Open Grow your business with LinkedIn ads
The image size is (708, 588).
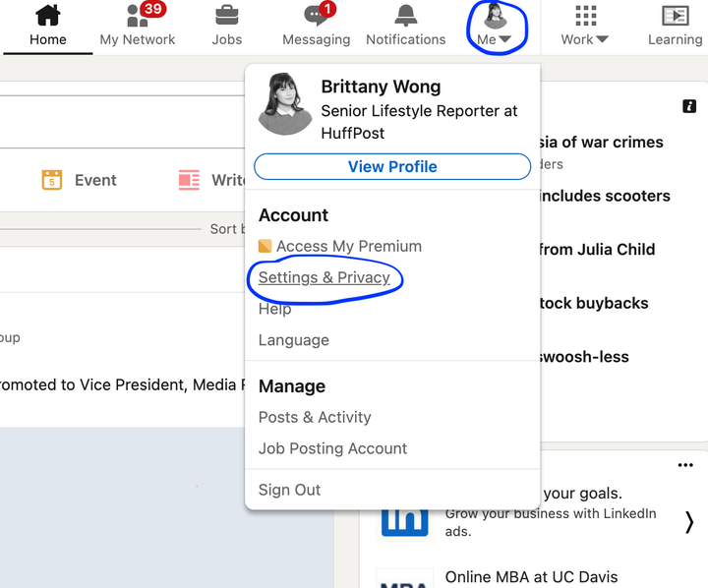pos(551,522)
